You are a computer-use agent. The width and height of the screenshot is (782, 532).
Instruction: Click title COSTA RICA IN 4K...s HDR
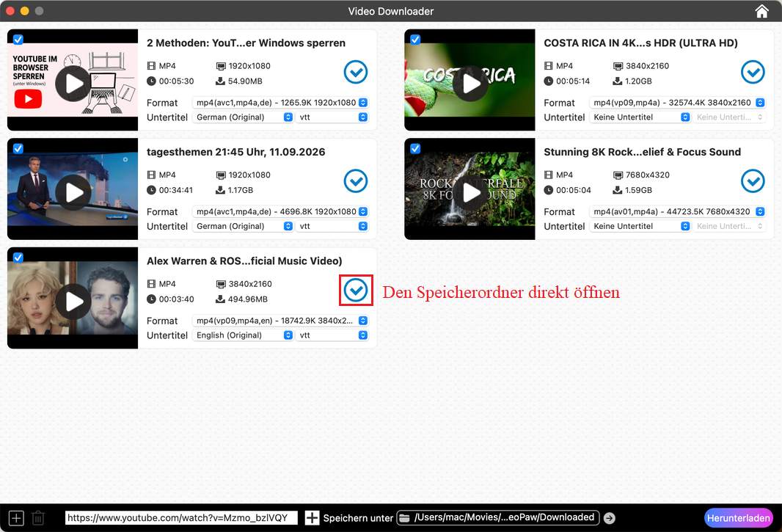[641, 43]
